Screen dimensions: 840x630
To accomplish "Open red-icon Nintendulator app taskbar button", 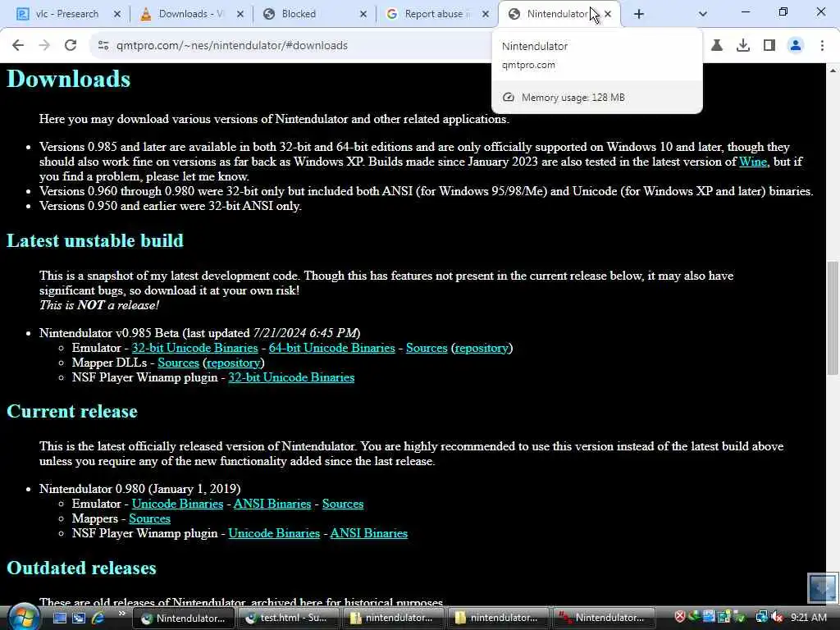I will pos(603,618).
